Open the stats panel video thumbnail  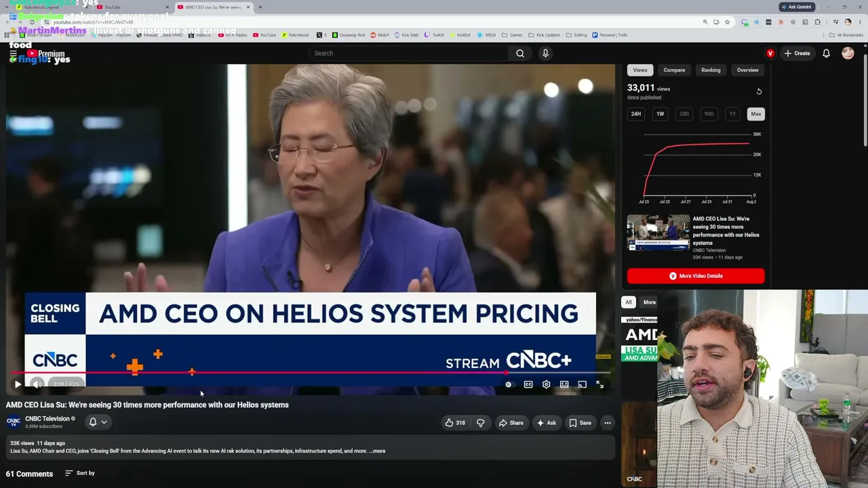click(658, 232)
